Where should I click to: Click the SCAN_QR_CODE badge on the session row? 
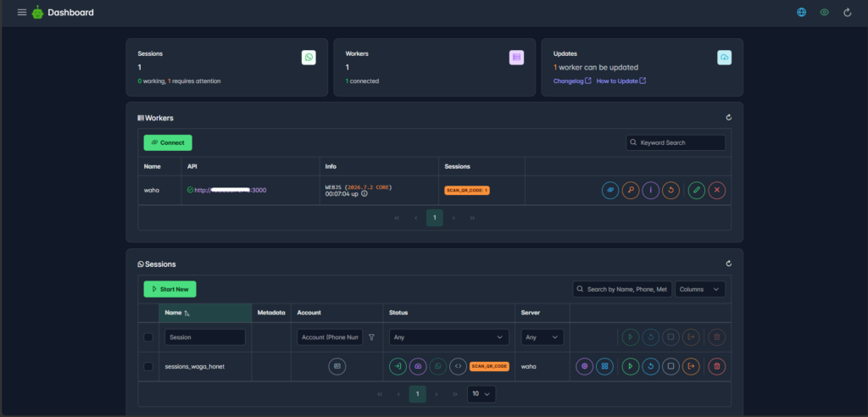click(489, 366)
